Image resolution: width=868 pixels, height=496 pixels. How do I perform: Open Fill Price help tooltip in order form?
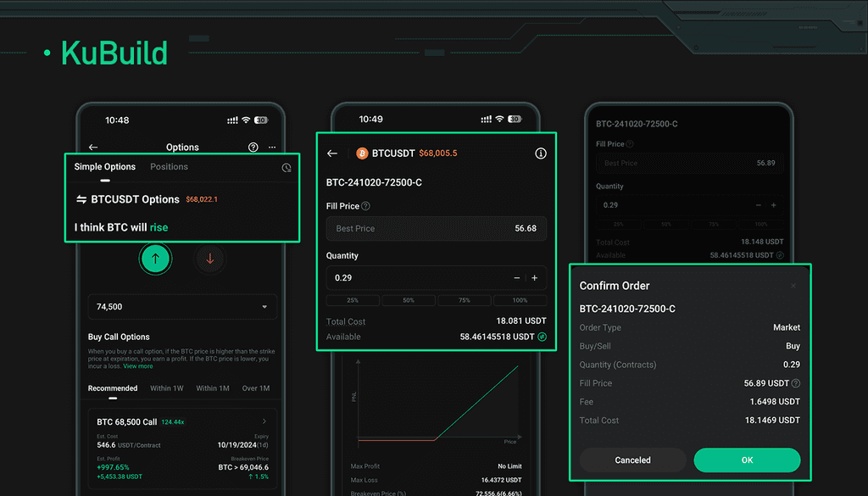pyautogui.click(x=366, y=206)
